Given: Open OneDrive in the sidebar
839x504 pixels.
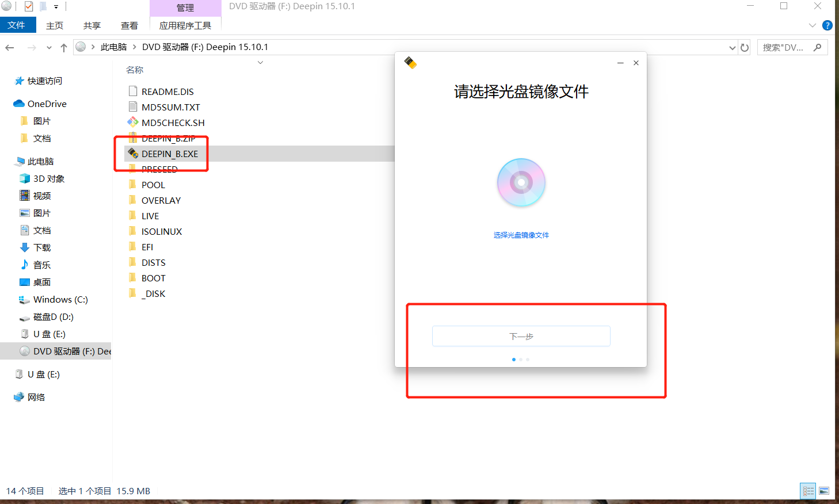Looking at the screenshot, I should [x=47, y=104].
